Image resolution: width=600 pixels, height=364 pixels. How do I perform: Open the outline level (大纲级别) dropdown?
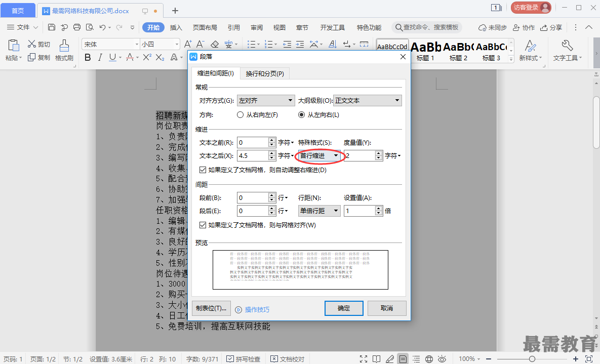coord(368,101)
